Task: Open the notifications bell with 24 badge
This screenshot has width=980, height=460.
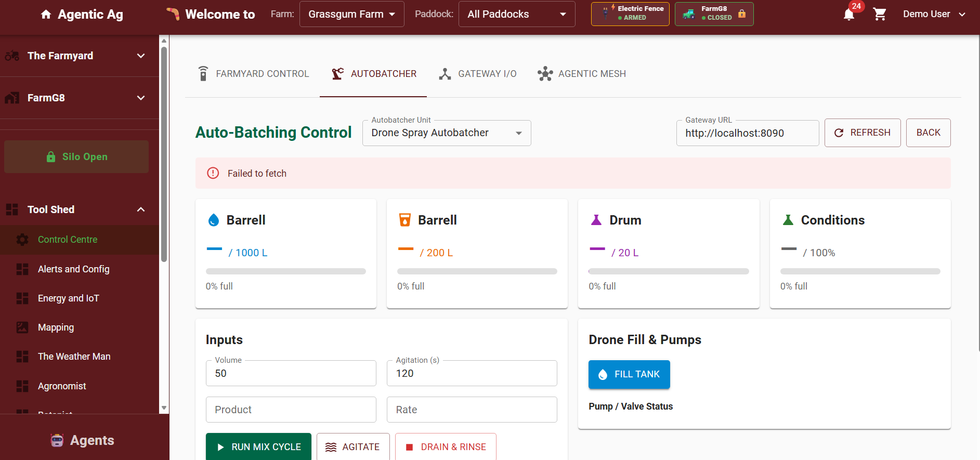Action: [x=849, y=14]
